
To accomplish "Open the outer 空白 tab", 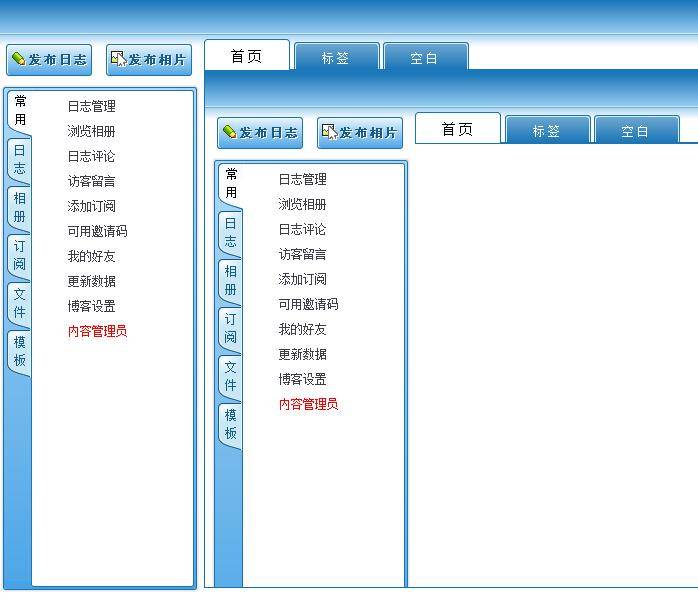I will [424, 58].
